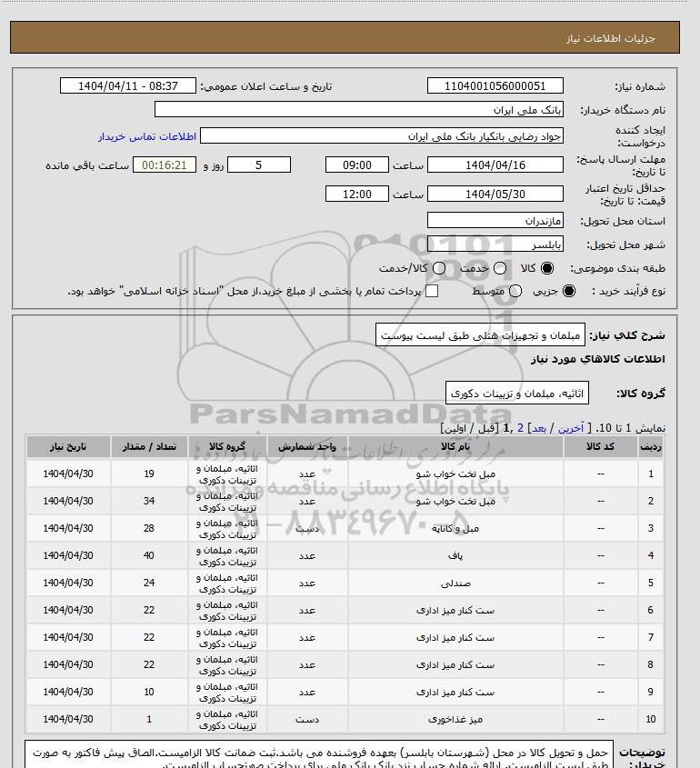
Task: Open page 2 of the items list
Action: pyautogui.click(x=520, y=428)
